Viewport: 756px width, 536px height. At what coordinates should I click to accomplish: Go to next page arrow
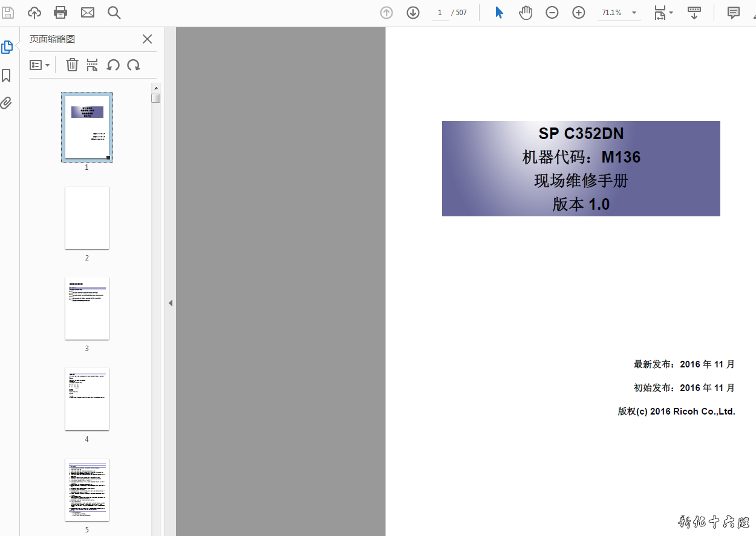tap(413, 13)
